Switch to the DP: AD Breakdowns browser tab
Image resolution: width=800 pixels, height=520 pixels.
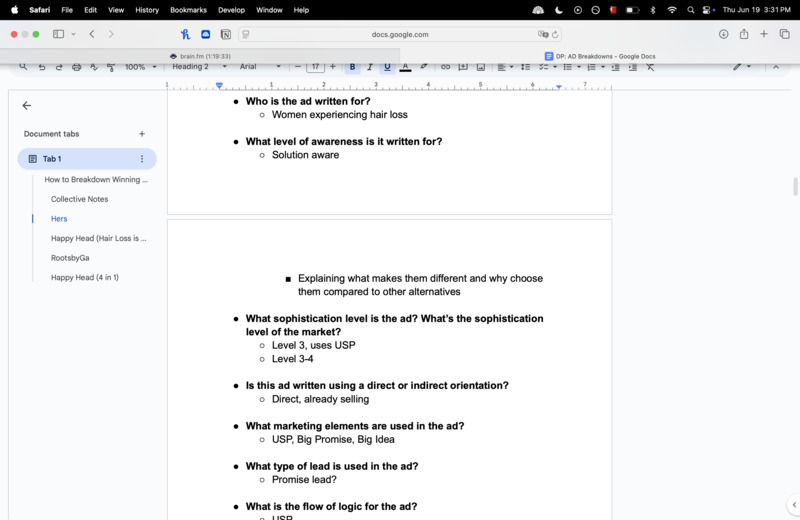point(600,56)
